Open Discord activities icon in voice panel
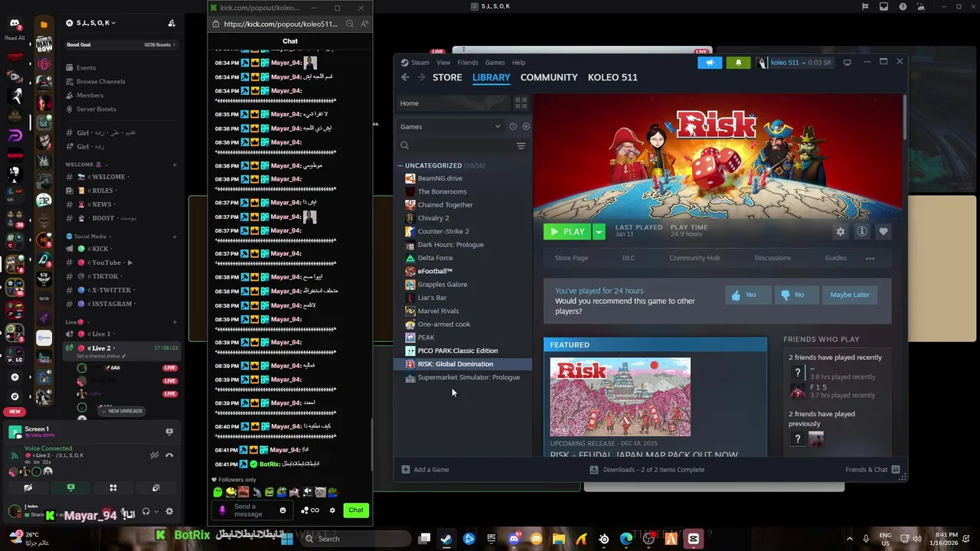Viewport: 980px width, 551px height. point(113,487)
